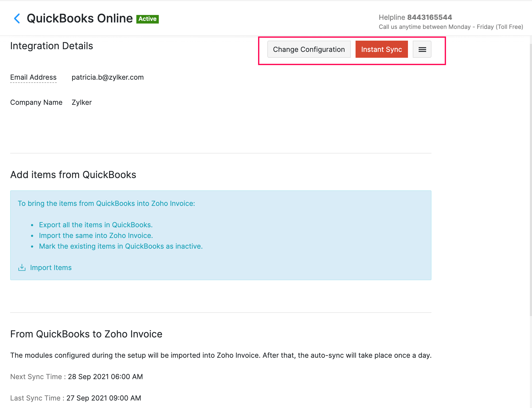Screen dimensions: 532x408
Task: Click the Import Items link
Action: tap(50, 267)
